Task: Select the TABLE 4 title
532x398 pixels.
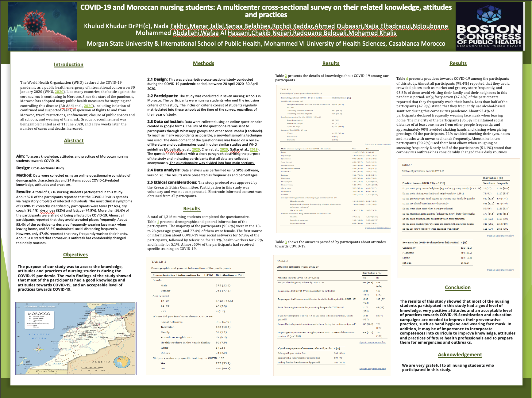Action: tap(407, 165)
